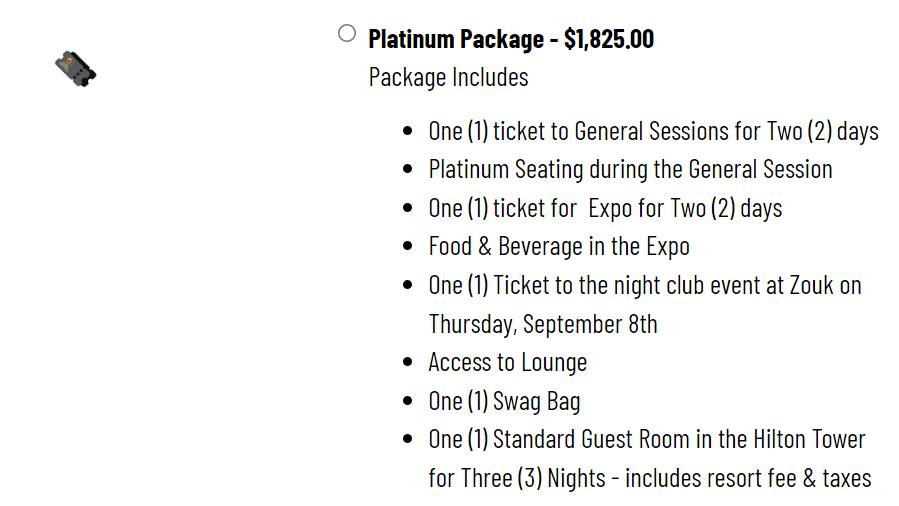This screenshot has width=899, height=506.
Task: Click the bullet beside Platinum Seating
Action: click(x=408, y=169)
